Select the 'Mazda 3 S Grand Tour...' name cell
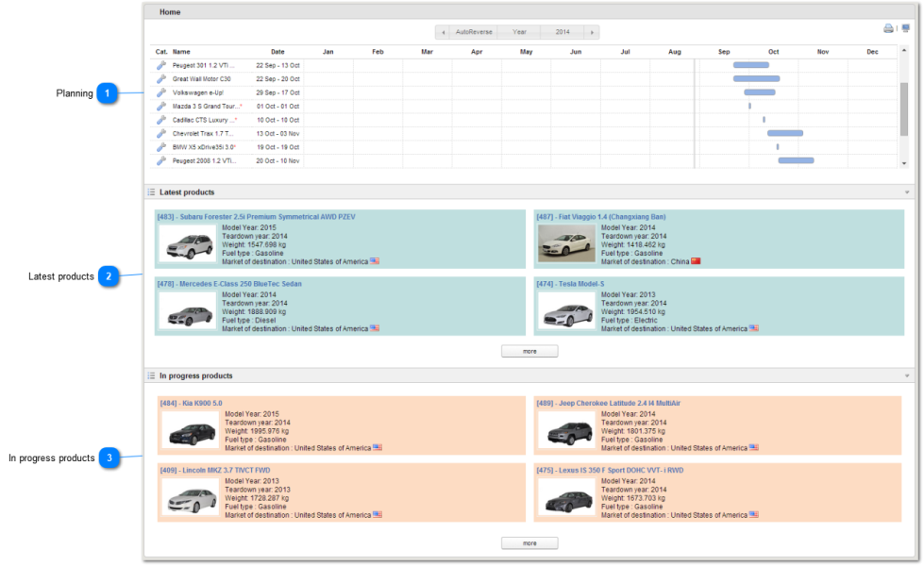Viewport: 924px width, 566px height. 208,107
